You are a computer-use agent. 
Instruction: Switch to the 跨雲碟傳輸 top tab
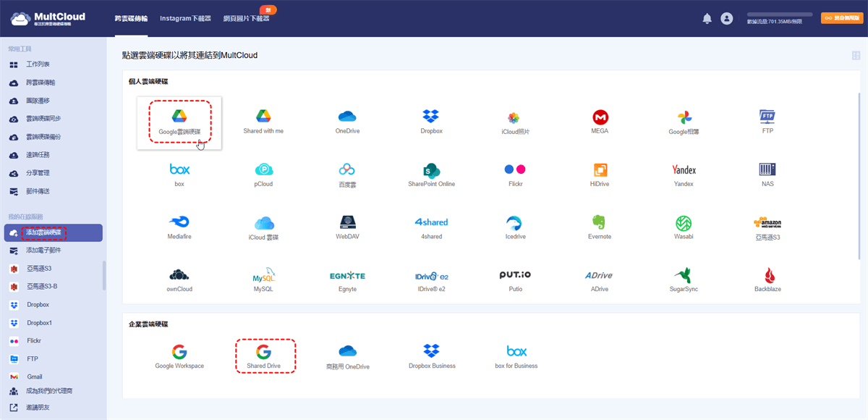(131, 19)
